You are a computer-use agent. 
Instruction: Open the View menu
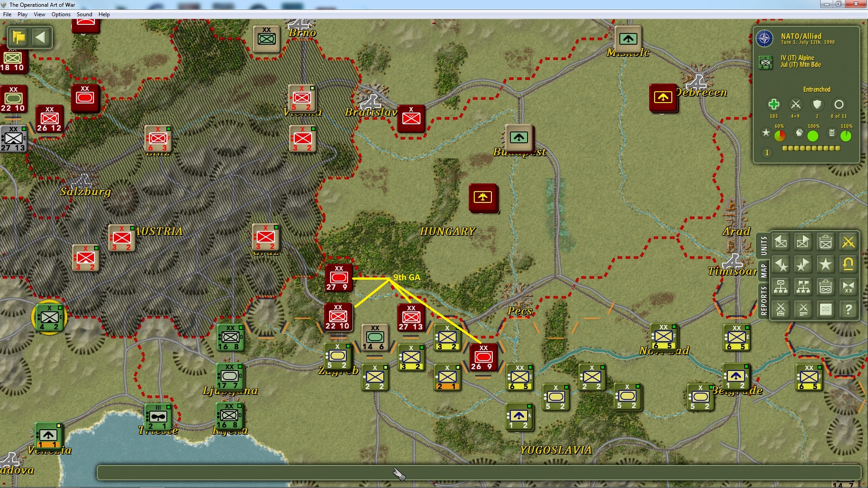pyautogui.click(x=39, y=14)
